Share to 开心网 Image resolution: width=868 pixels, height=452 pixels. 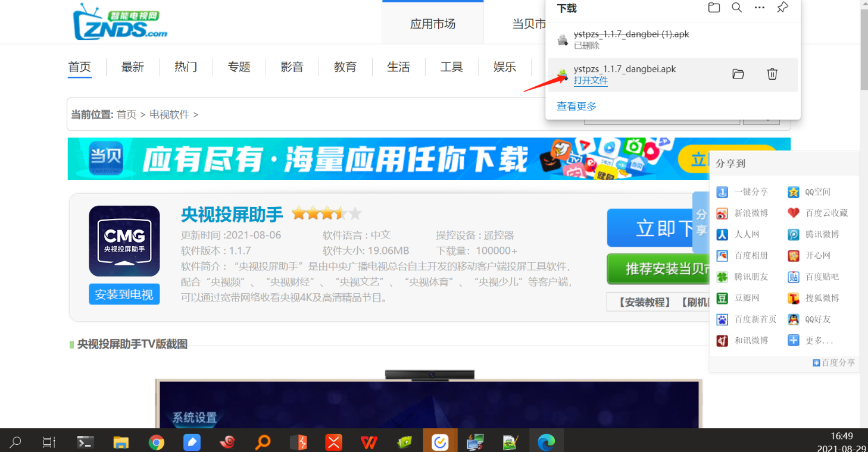[x=809, y=256]
